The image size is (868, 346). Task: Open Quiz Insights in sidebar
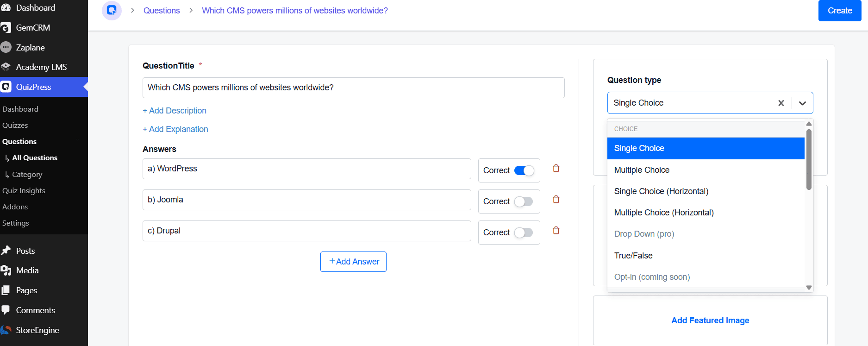tap(24, 190)
